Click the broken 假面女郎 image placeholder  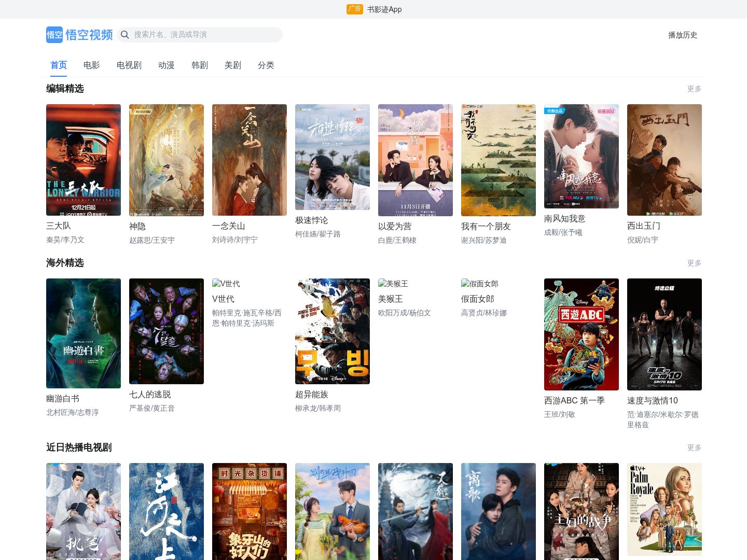pyautogui.click(x=480, y=284)
